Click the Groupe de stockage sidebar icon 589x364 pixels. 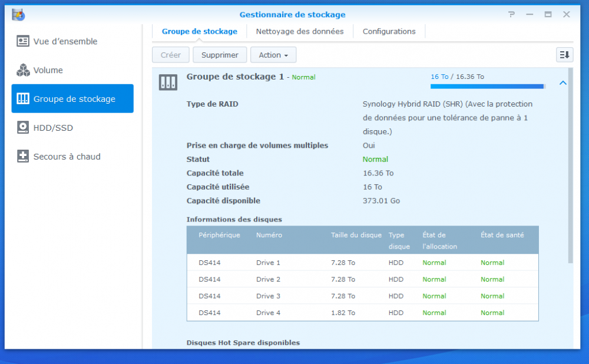click(23, 98)
